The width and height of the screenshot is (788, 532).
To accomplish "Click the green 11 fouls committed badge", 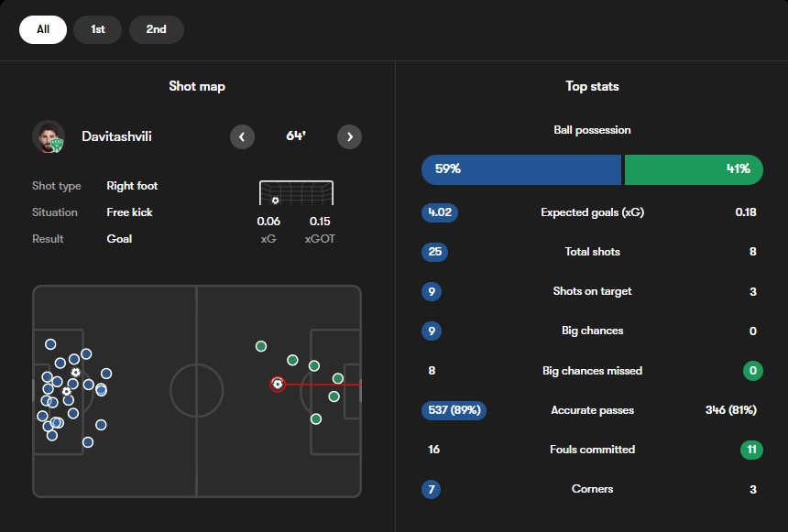I will tap(752, 450).
